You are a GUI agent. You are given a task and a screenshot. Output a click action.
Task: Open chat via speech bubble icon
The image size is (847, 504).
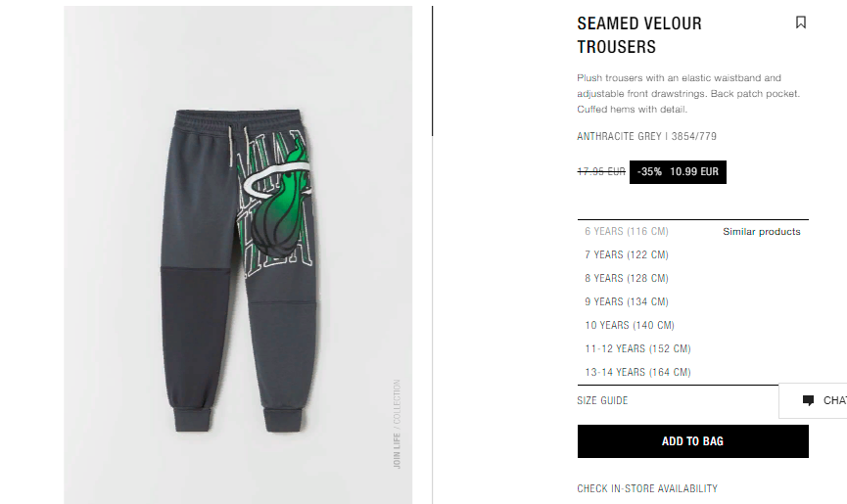coord(808,400)
